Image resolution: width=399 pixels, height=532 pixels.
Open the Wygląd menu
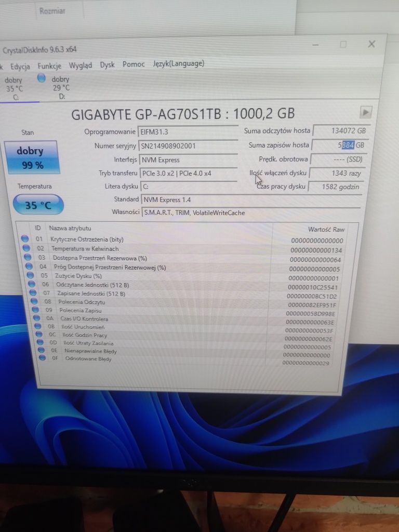pyautogui.click(x=81, y=65)
